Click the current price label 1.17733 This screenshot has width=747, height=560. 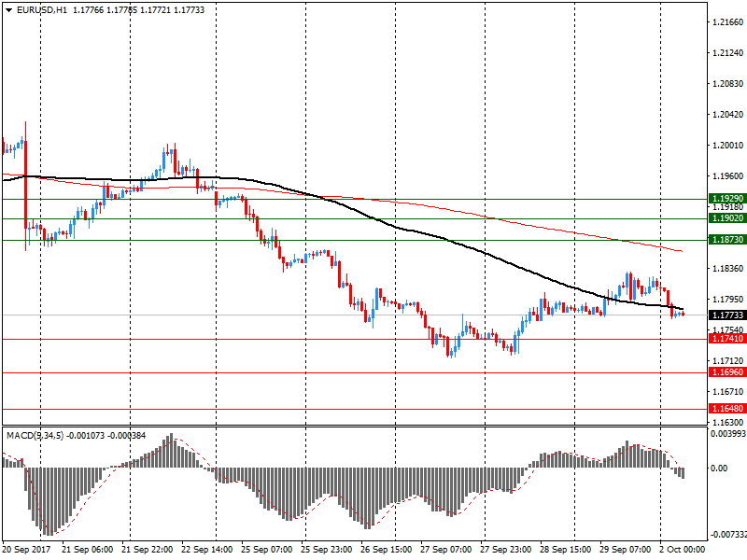tap(727, 315)
